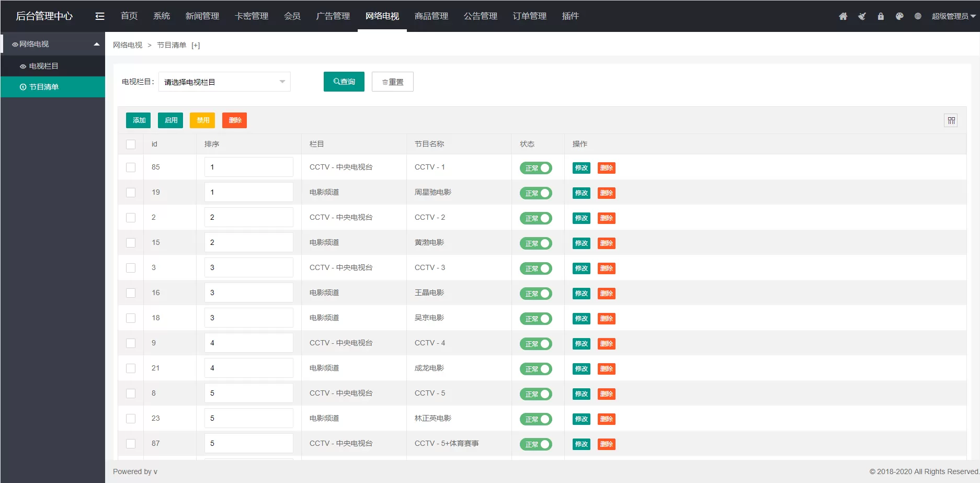Click the sort order field for CCTV - 3
Image resolution: width=980 pixels, height=483 pixels.
tap(248, 267)
